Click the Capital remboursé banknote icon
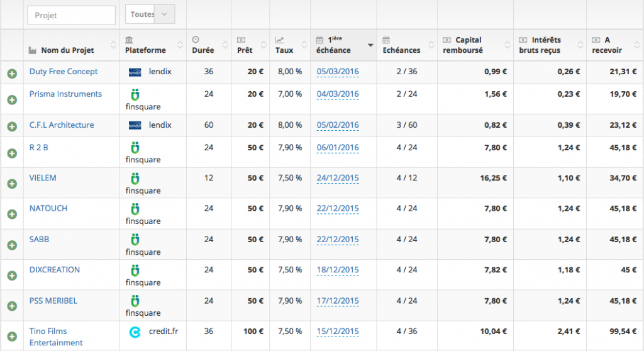The image size is (644, 351). tap(447, 40)
